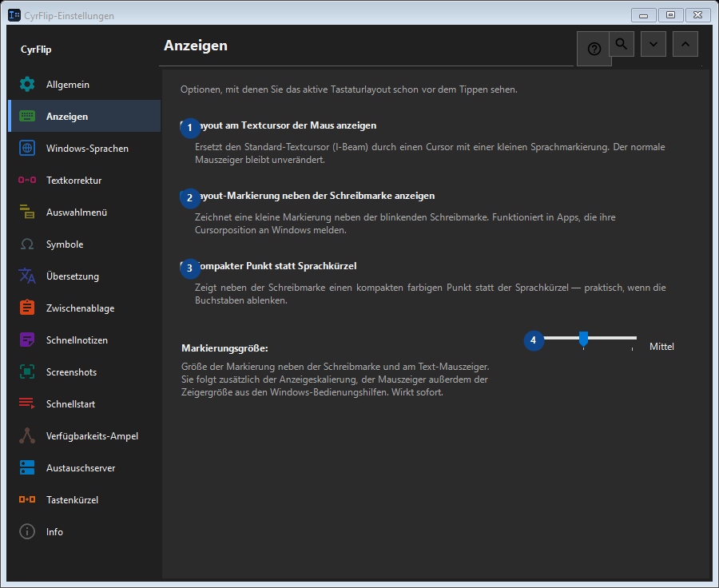Click the CyrFlip app icon in title bar
The image size is (719, 588).
[14, 15]
